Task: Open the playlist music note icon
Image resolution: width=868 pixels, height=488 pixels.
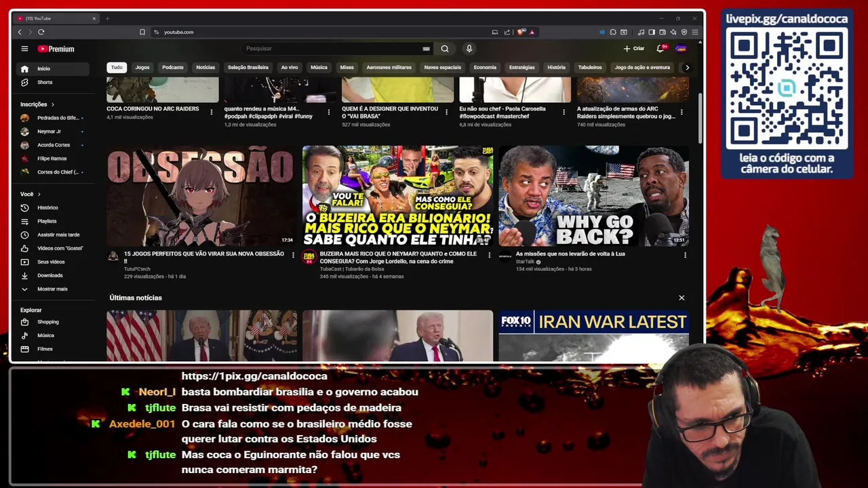Action: (641, 32)
